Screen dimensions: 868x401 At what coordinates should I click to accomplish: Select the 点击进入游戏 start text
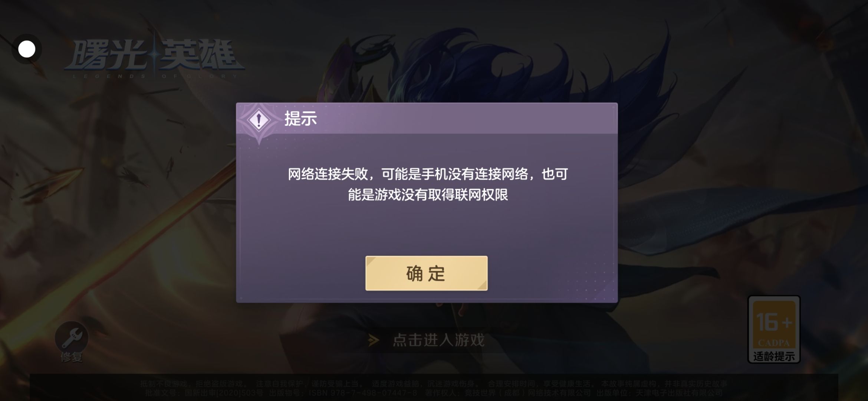pos(438,340)
